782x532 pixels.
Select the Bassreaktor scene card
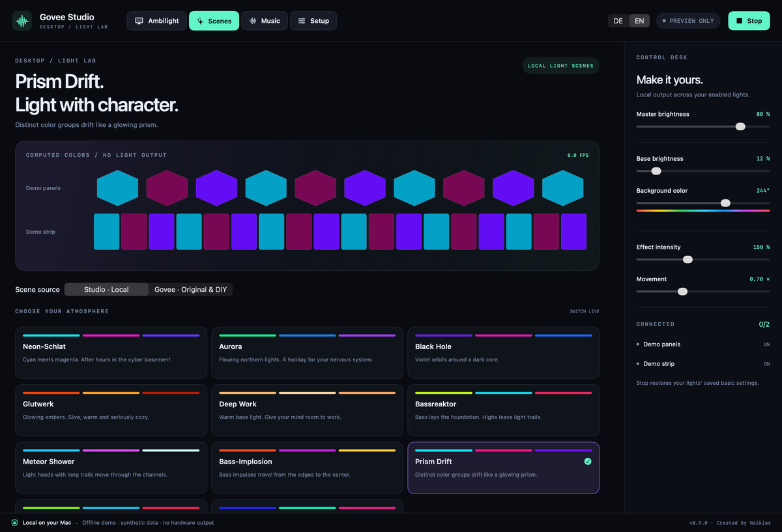pyautogui.click(x=503, y=410)
